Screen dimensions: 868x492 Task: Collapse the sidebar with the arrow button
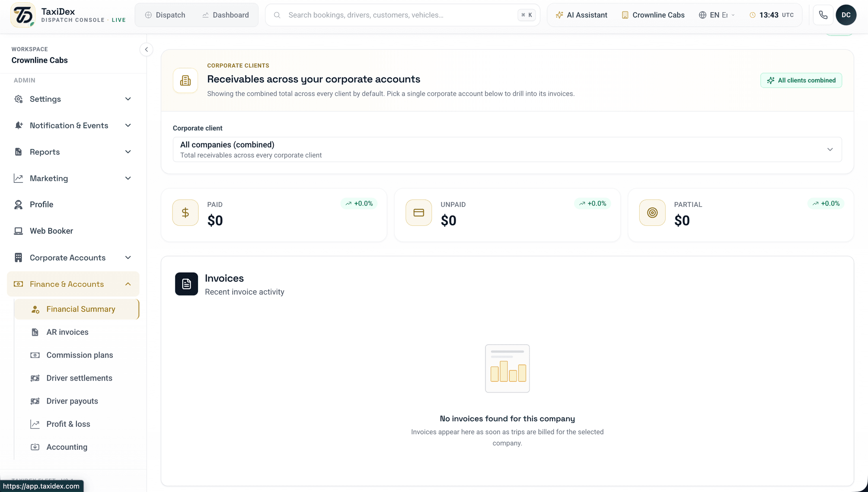point(146,49)
